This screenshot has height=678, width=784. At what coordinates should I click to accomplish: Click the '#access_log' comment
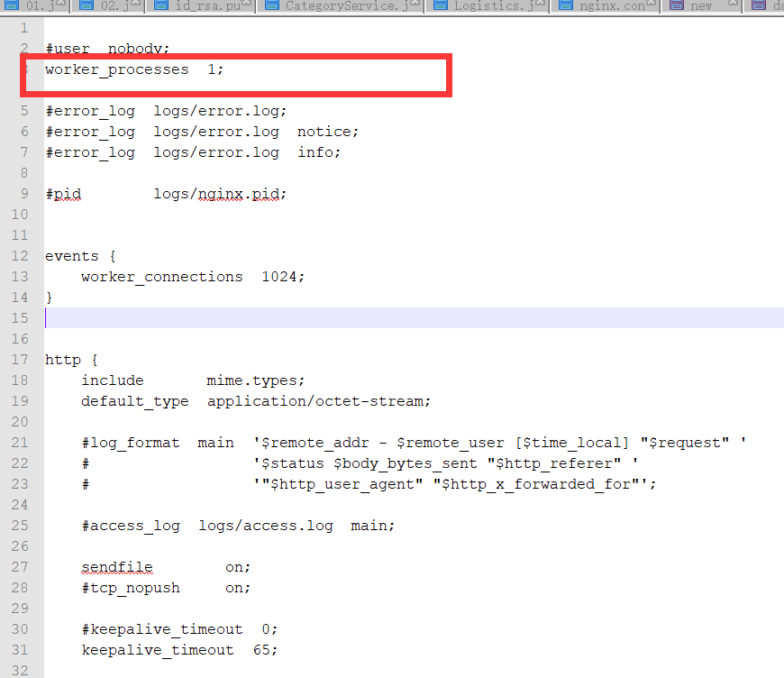131,526
